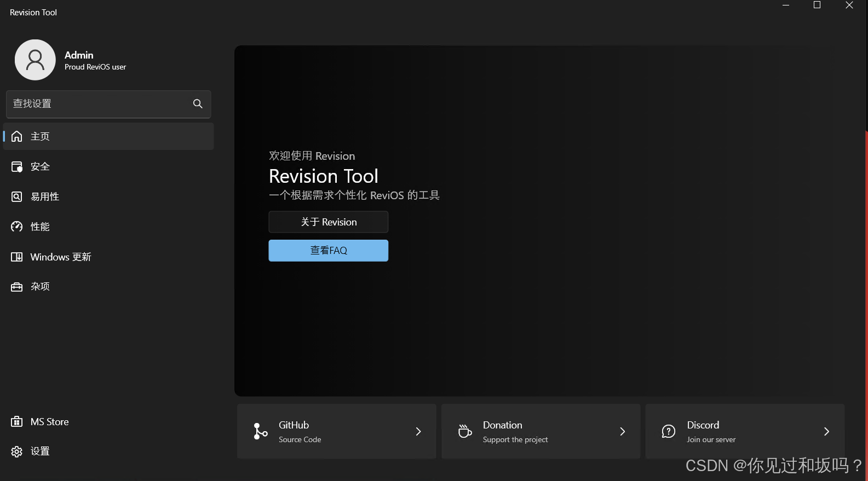Click the GitHub branch icon
The width and height of the screenshot is (868, 481).
coord(261,431)
